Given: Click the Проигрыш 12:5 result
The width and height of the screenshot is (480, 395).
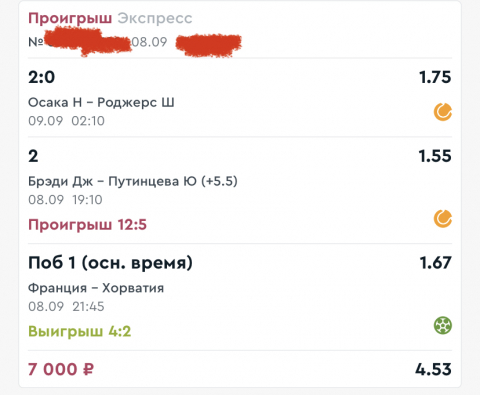Looking at the screenshot, I should tap(87, 225).
